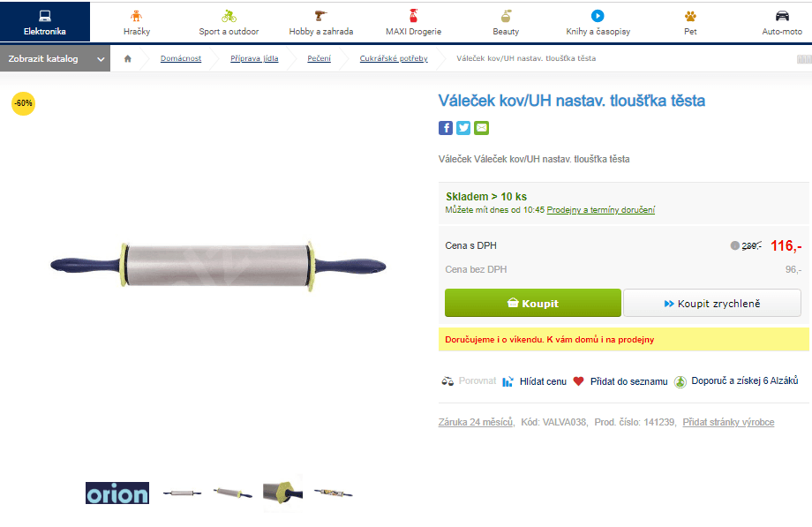The width and height of the screenshot is (812, 527).
Task: Share product via Twitter icon
Action: pos(463,127)
